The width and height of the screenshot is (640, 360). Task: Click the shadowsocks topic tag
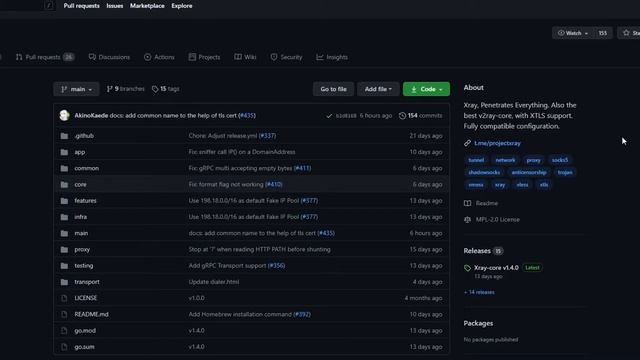click(484, 173)
